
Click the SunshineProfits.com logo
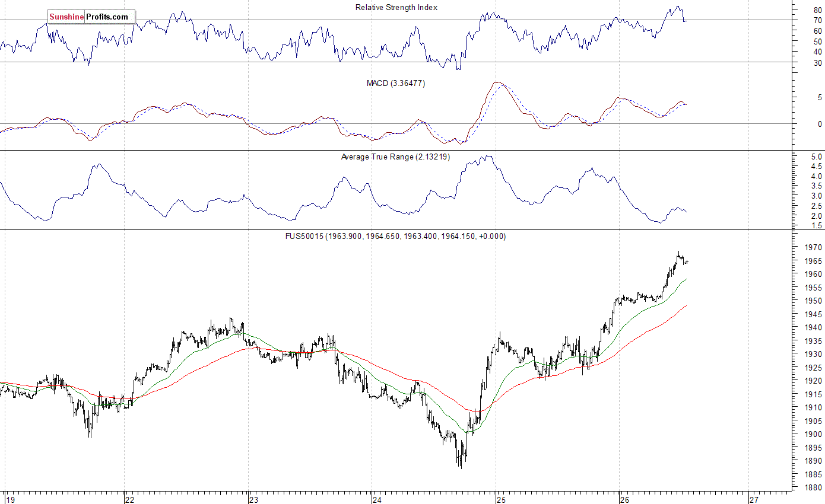(x=91, y=17)
